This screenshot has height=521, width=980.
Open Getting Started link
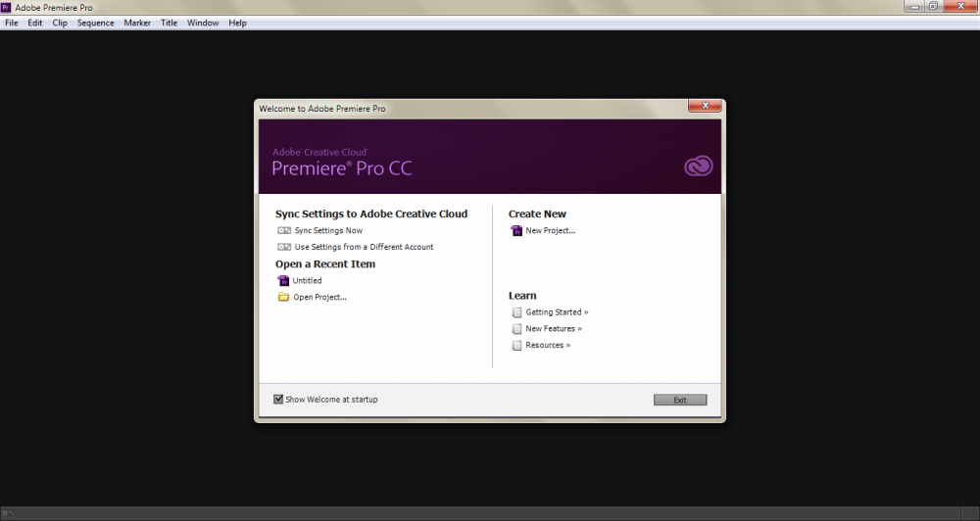coord(557,311)
